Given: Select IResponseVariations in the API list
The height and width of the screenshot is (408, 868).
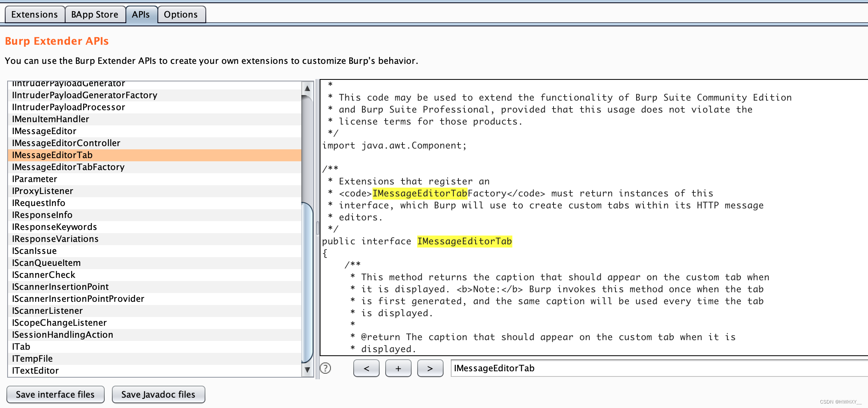Looking at the screenshot, I should tap(154, 239).
